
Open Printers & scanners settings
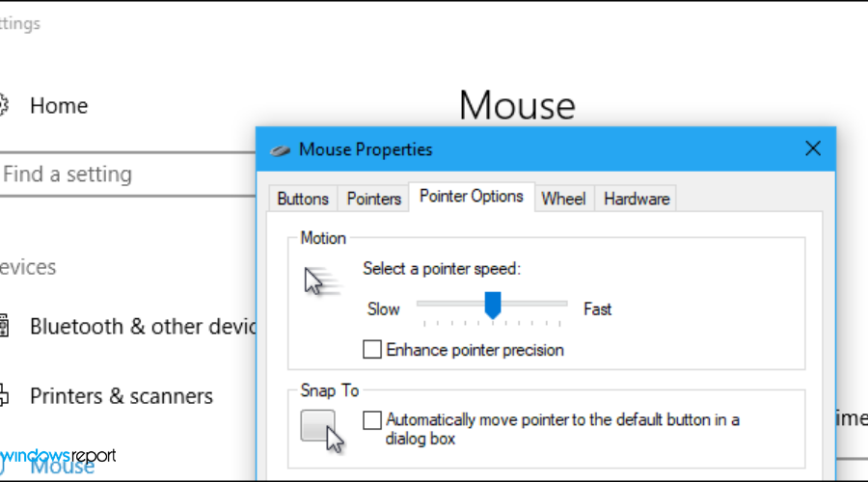121,396
